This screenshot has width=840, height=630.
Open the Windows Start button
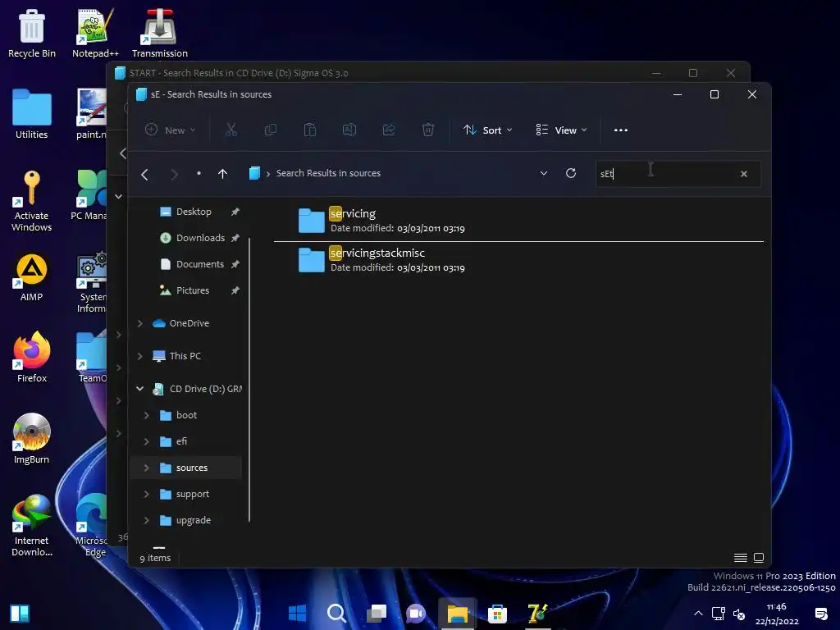pos(297,613)
